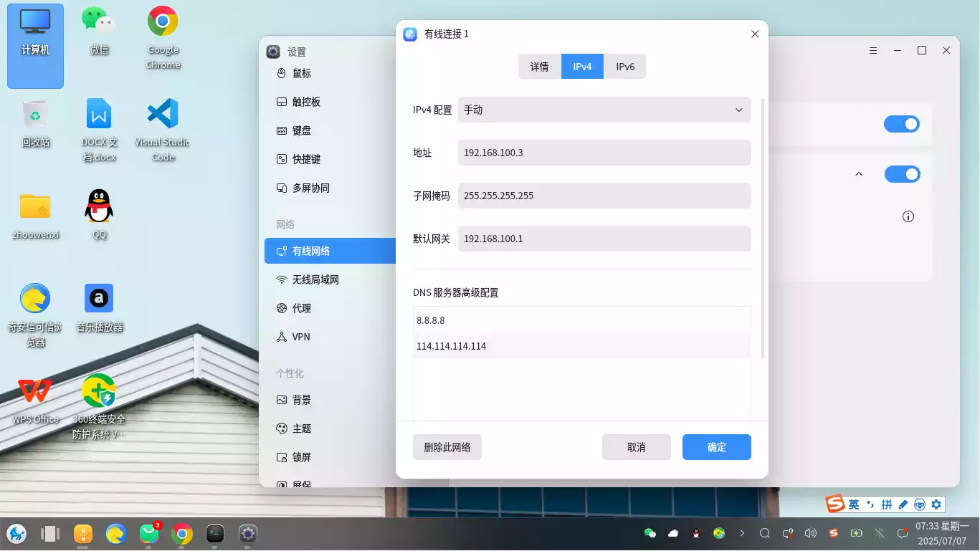Screen dimensions: 980x551
Task: Open the network icon in system tray
Action: click(x=788, y=533)
